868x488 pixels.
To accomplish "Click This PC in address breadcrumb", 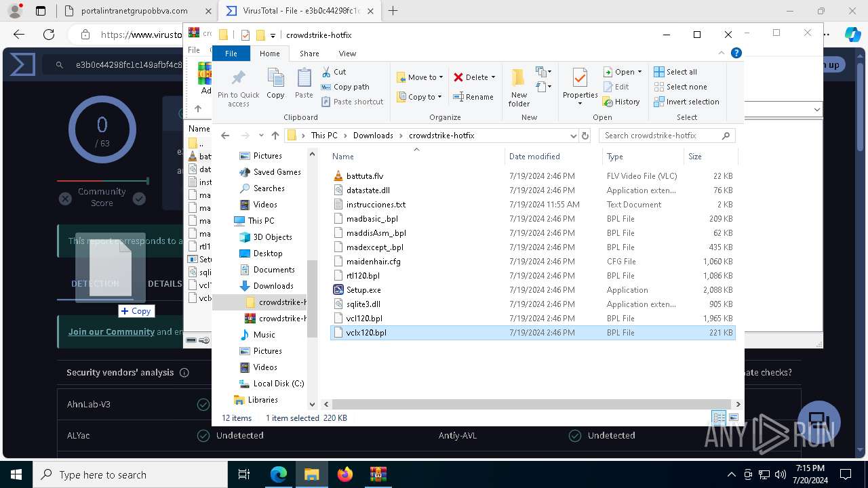I will 324,136.
